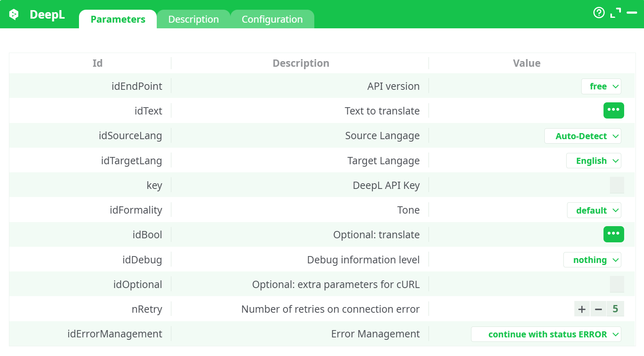The image size is (644, 356).
Task: Select the Parameters tab
Action: tap(118, 19)
